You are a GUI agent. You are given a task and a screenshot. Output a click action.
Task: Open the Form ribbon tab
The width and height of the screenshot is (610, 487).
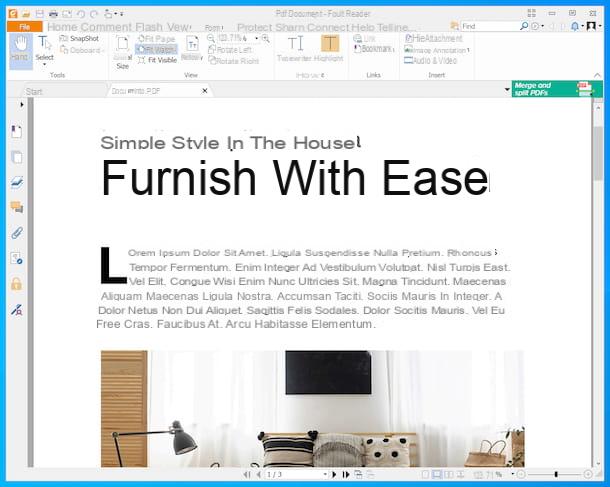pos(214,28)
